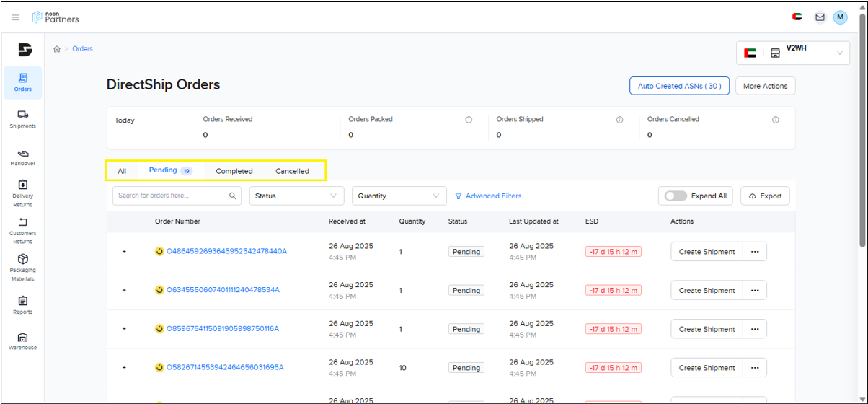Open the Quantity filter dropdown

(x=400, y=196)
